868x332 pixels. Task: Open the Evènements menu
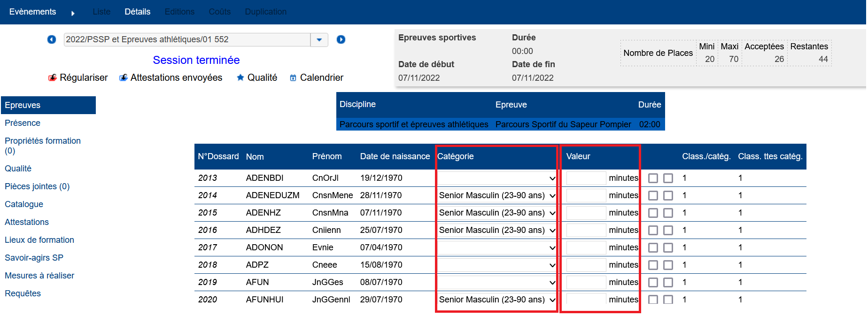[x=32, y=12]
